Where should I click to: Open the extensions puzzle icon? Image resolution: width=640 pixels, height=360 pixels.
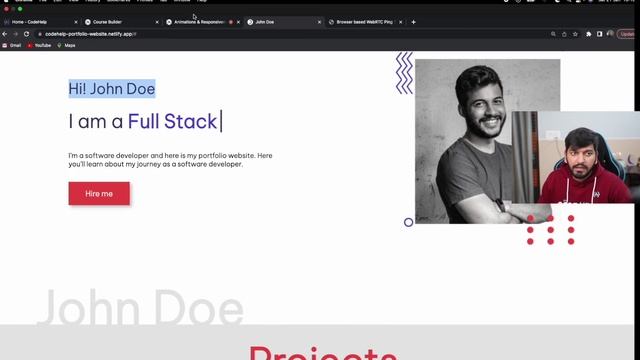pos(589,34)
